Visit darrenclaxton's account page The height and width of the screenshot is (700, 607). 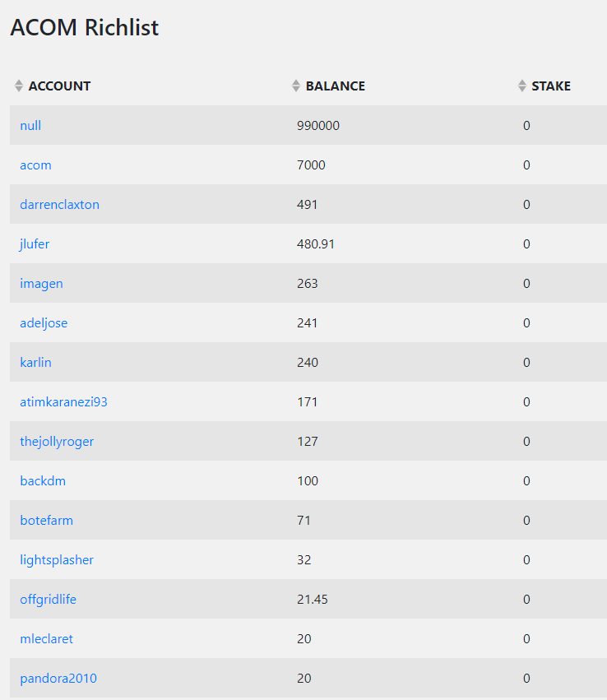(60, 205)
